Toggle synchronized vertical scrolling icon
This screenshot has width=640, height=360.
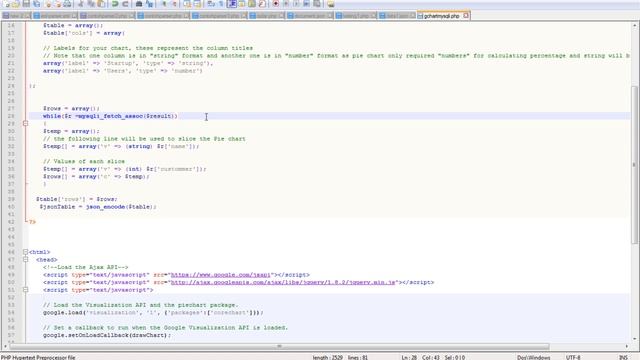pyautogui.click(x=187, y=4)
